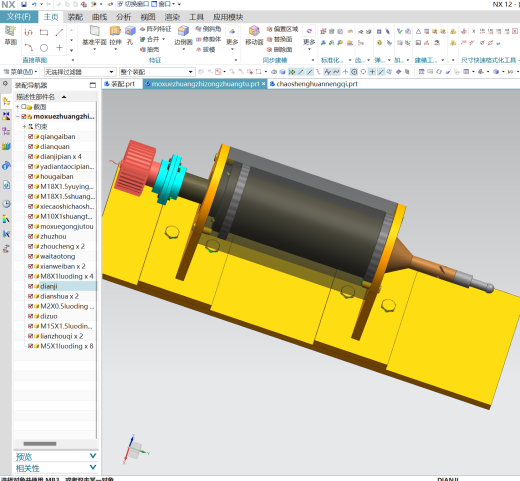Screen dimensions: 520x481
Task: Uncheck the dizuo component checkbox
Action: (30, 316)
